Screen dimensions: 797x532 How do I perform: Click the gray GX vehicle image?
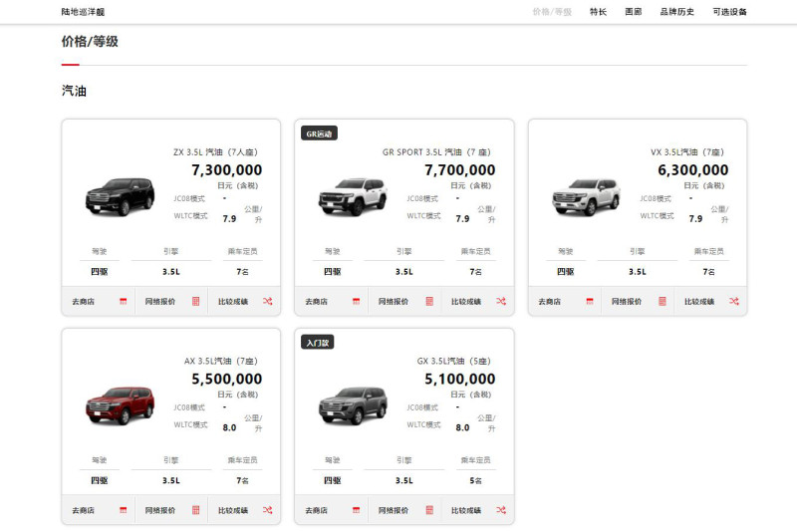[353, 405]
